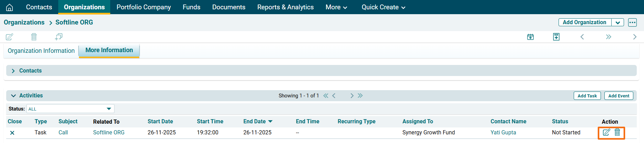This screenshot has height=143, width=644.
Task: Open the Status ALL dropdown
Action: [x=70, y=109]
